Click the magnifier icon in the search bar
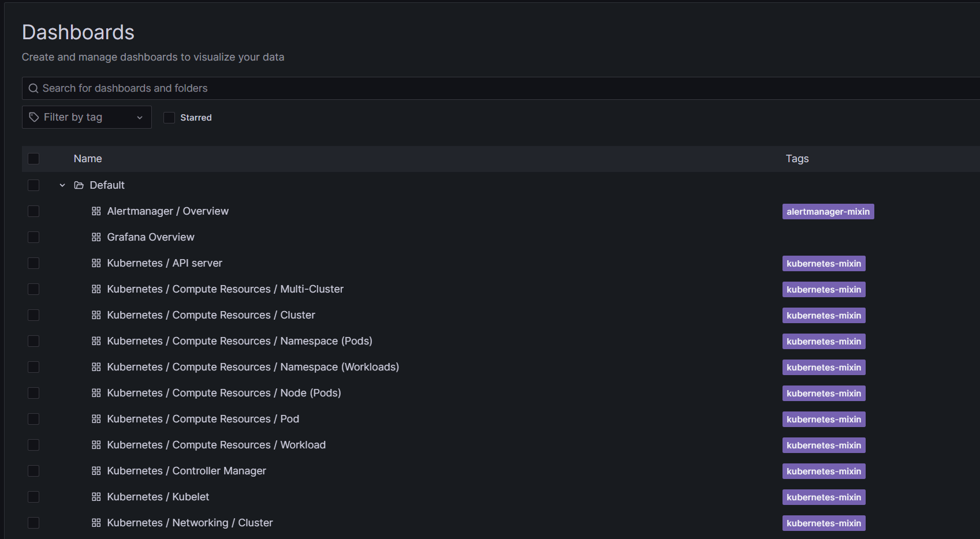 [33, 88]
